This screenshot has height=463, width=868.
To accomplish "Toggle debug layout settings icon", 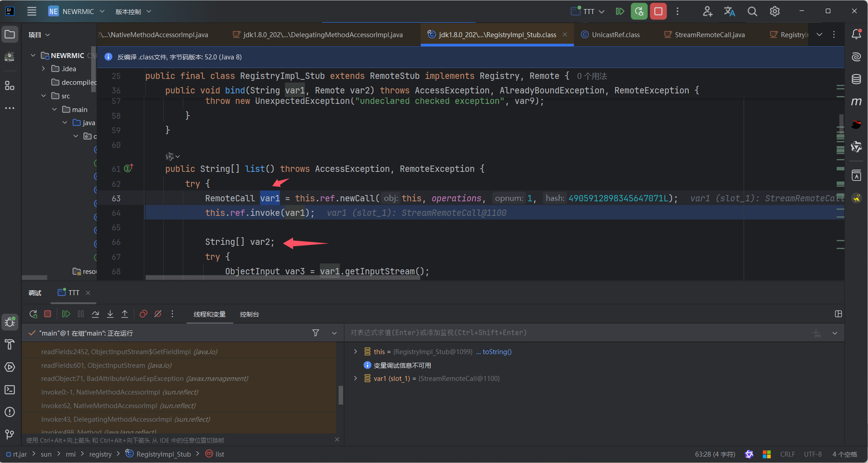I will tap(839, 314).
